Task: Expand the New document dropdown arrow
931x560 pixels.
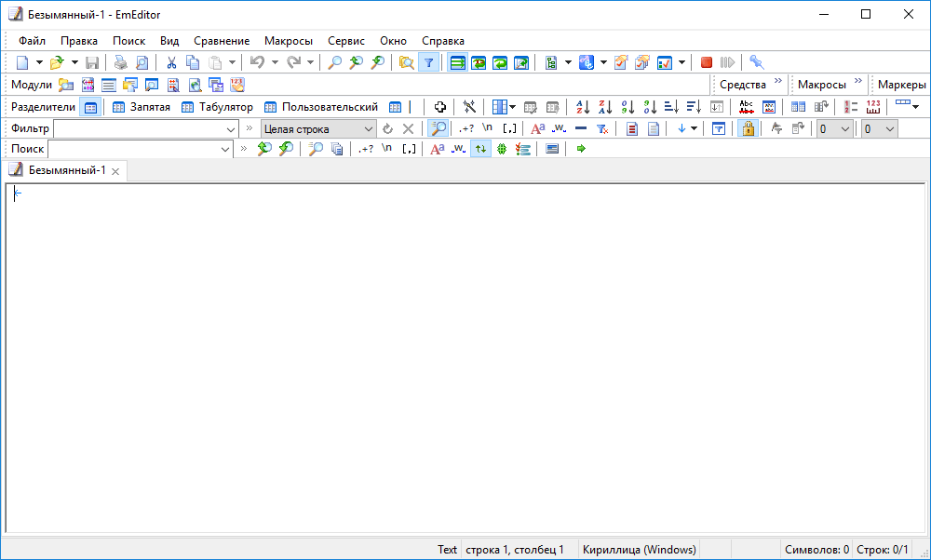Action: [x=39, y=62]
